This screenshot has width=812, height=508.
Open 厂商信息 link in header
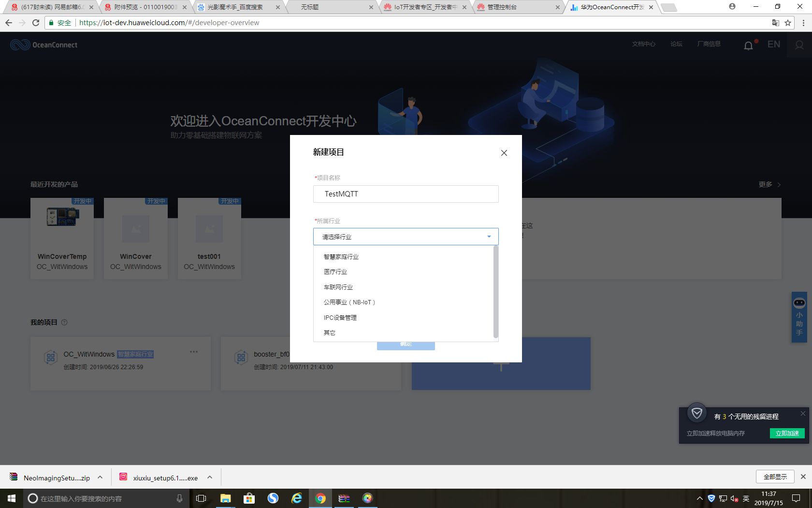click(709, 44)
